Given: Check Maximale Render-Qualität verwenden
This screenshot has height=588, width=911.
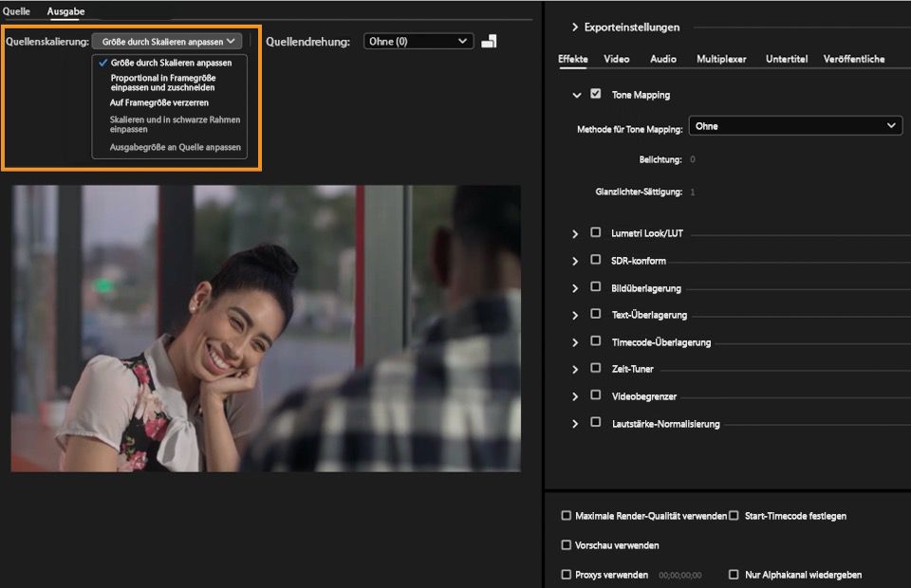Looking at the screenshot, I should tap(566, 515).
